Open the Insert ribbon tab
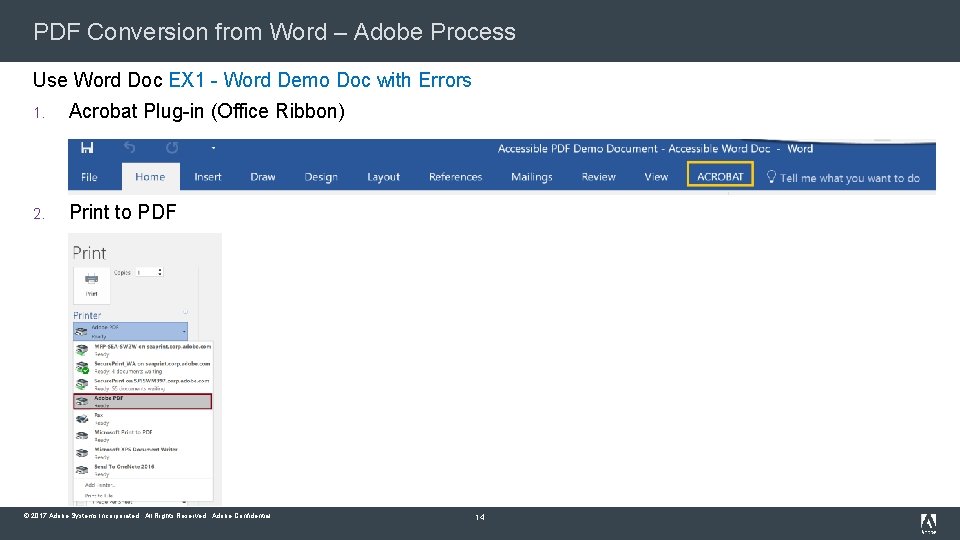The height and width of the screenshot is (540, 960). (208, 177)
